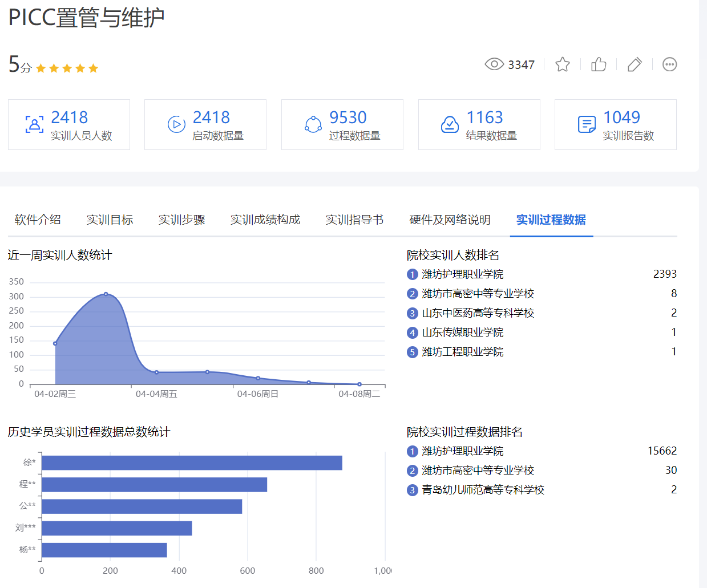Go to the 实训成绩构成 tab

tap(265, 220)
